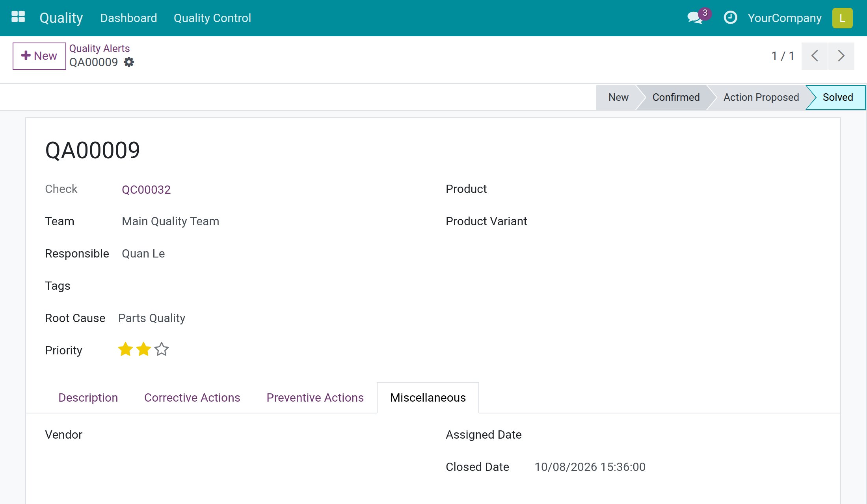The width and height of the screenshot is (867, 504).
Task: Edit the Closed Date value
Action: [x=590, y=467]
